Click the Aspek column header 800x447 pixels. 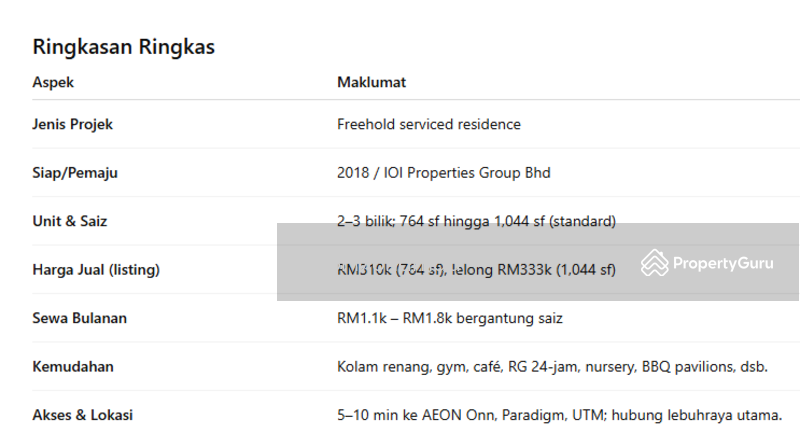coord(53,82)
